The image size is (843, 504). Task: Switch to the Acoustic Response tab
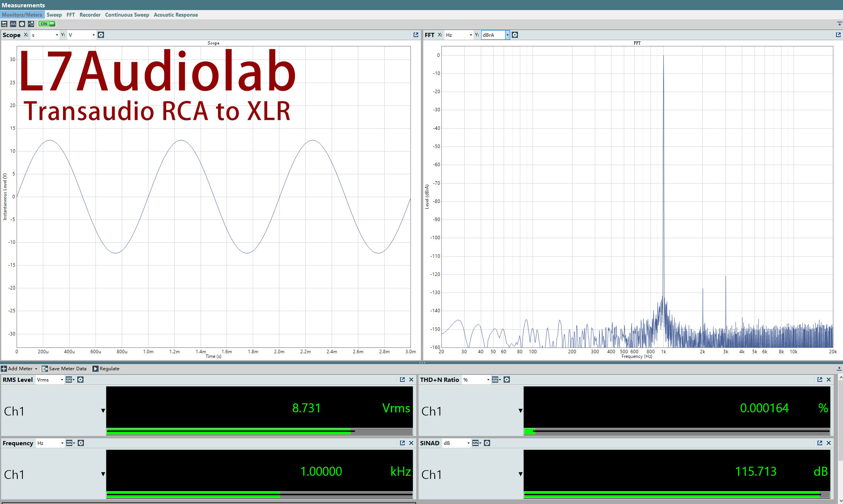pyautogui.click(x=176, y=15)
